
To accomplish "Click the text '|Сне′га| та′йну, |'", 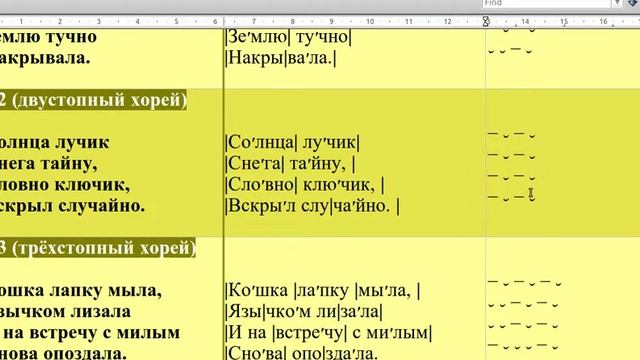I will [290, 164].
